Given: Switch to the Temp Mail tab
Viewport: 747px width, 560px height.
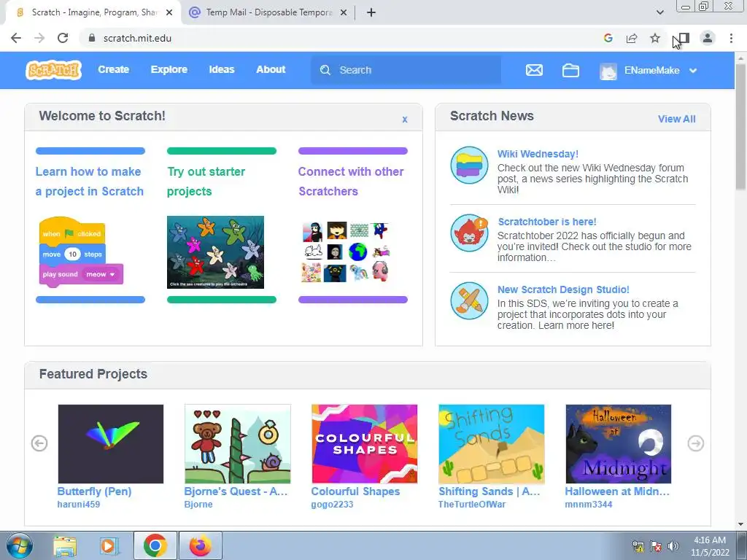Looking at the screenshot, I should coord(268,12).
